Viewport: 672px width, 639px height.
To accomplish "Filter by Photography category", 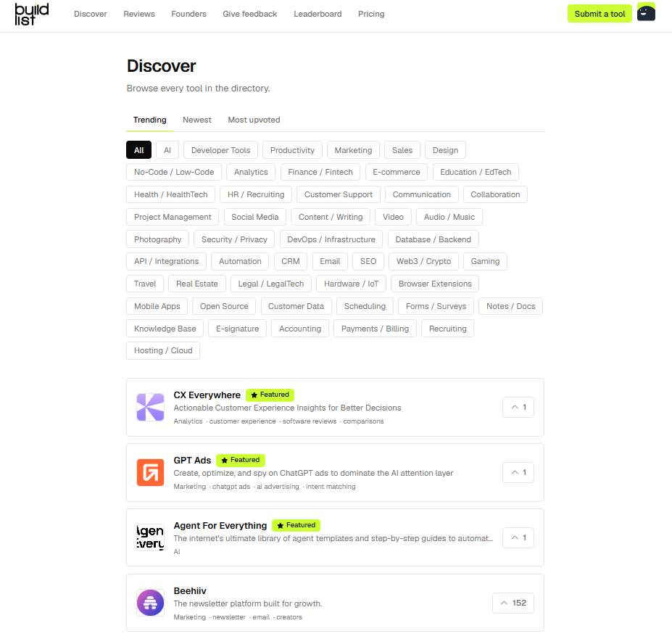I will (x=158, y=239).
